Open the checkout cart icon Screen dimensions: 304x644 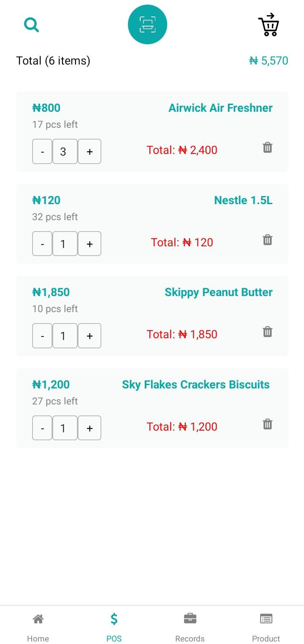[269, 24]
